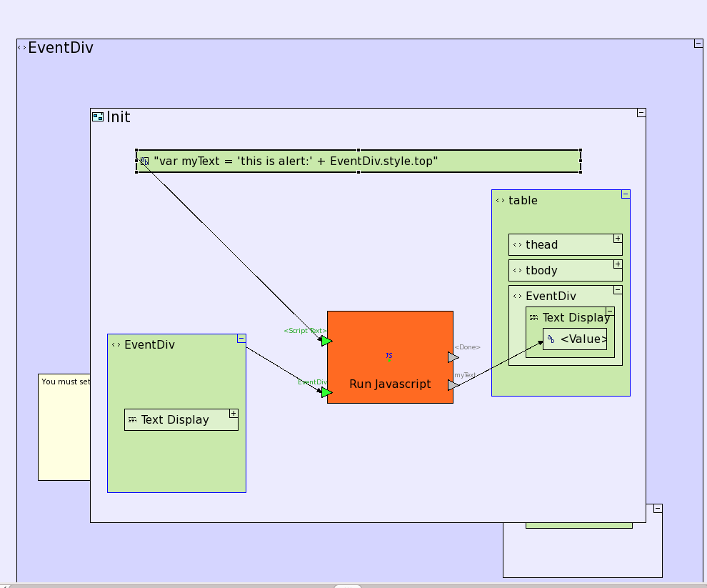Image resolution: width=707 pixels, height=588 pixels.
Task: Click the <Value> node's ab icon
Action: coord(551,339)
